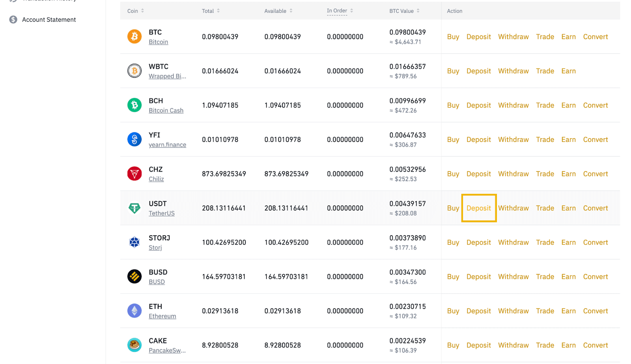
Task: Open the BUSD coin name link
Action: click(157, 282)
